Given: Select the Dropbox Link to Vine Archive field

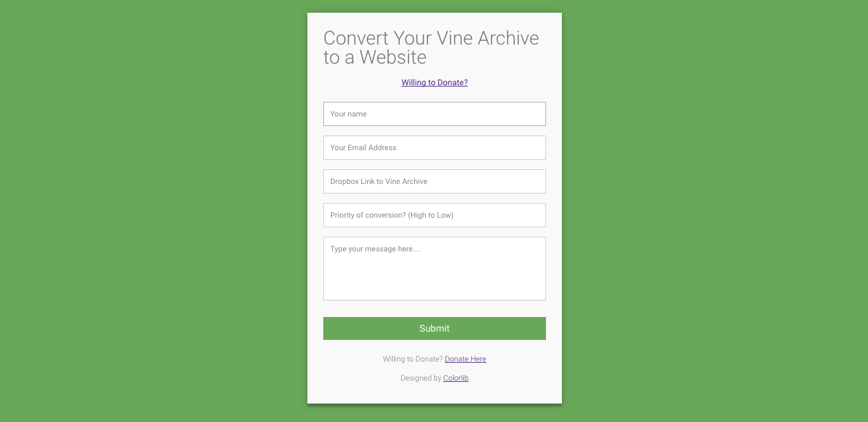Looking at the screenshot, I should 434,181.
